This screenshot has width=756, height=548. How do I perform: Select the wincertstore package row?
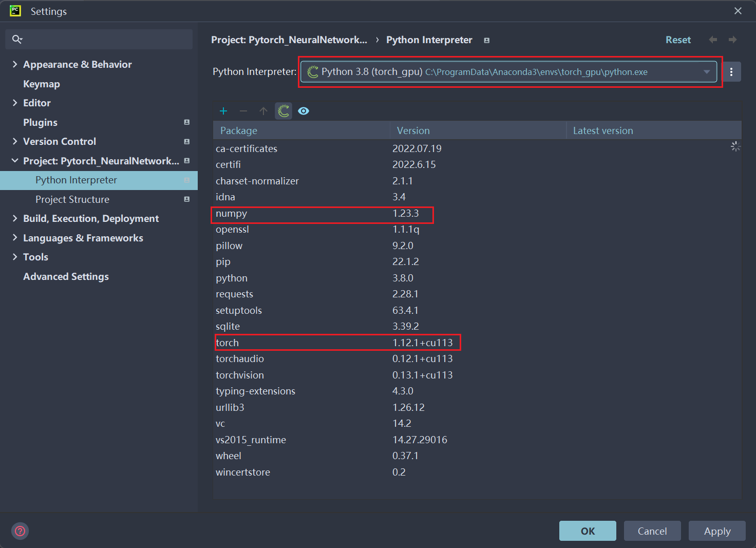point(477,472)
